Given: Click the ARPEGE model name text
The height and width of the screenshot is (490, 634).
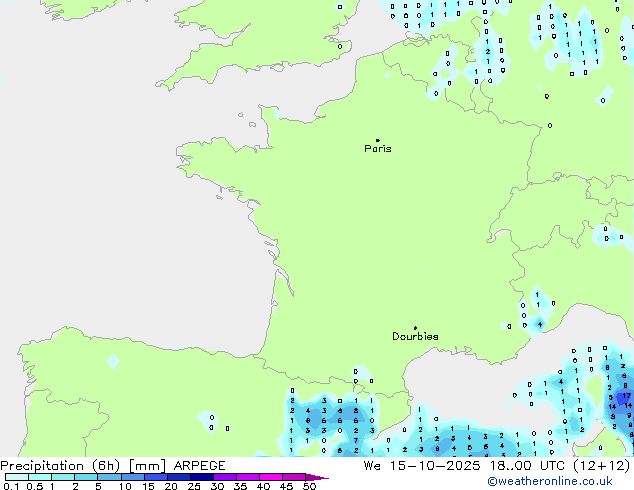Looking at the screenshot, I should (199, 466).
